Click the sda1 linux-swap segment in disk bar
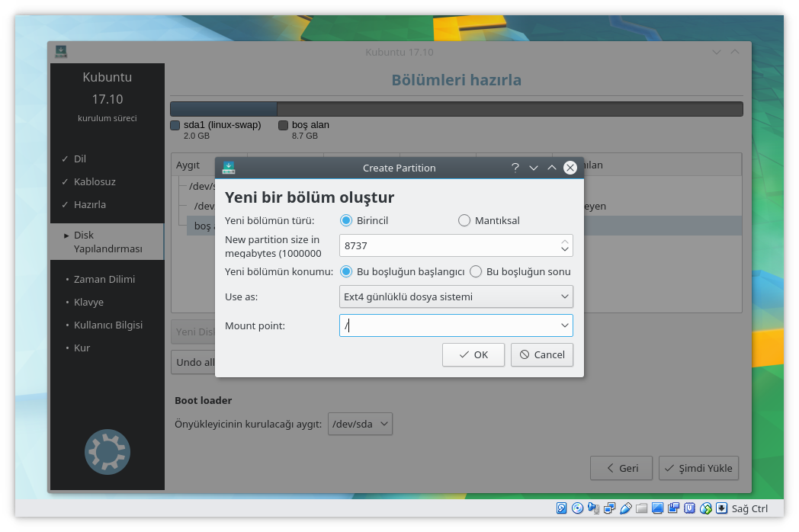 pyautogui.click(x=223, y=108)
